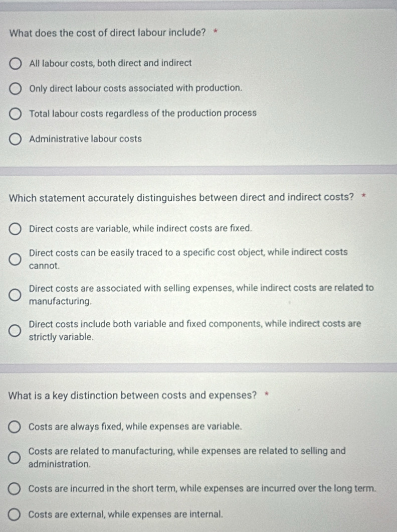397x532 pixels.
Task: Click the answer text 'Direct costs are variable, while indirect costs are fixed.'
Action: [140, 228]
